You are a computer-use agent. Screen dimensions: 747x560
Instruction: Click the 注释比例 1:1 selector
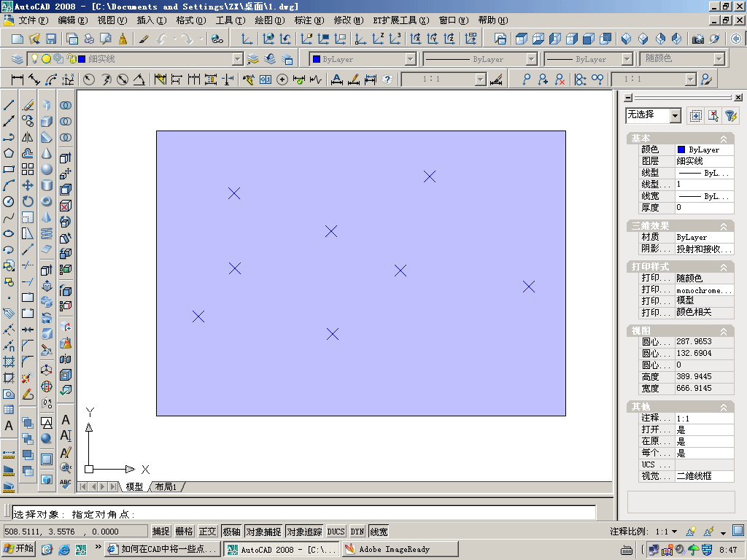pyautogui.click(x=667, y=532)
